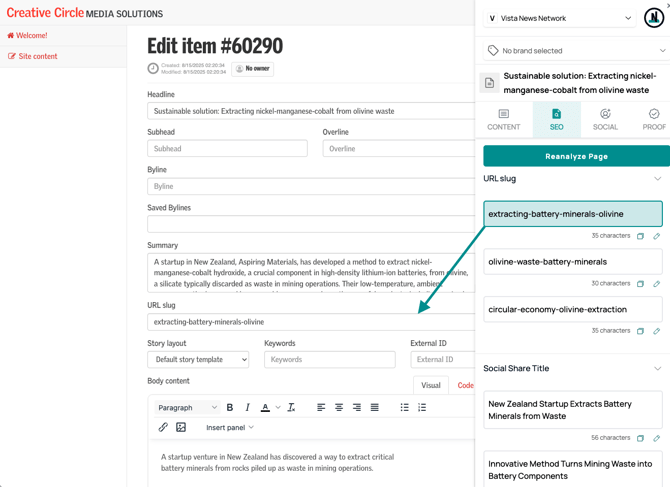Viewport: 670px width, 487px height.
Task: Click the Saved Bylines field
Action: click(311, 224)
